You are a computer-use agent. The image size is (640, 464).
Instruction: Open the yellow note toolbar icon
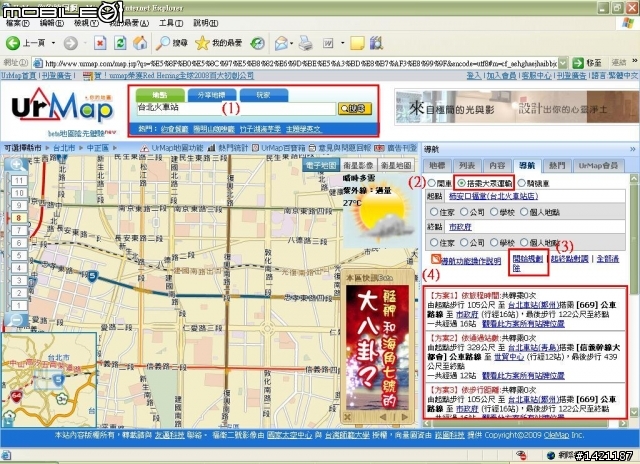pos(357,43)
